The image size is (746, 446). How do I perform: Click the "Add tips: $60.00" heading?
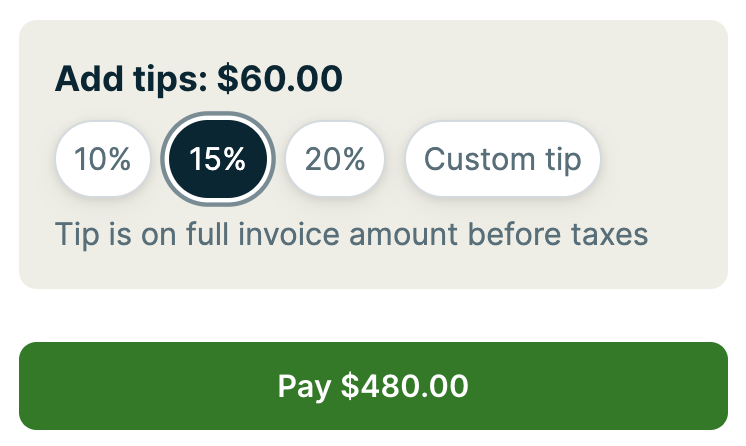coord(198,78)
